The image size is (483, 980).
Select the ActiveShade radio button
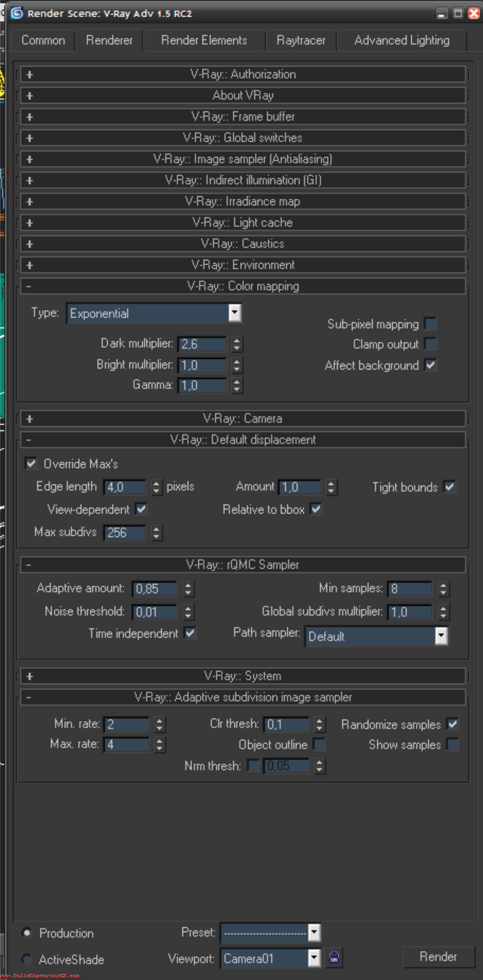pos(27,959)
